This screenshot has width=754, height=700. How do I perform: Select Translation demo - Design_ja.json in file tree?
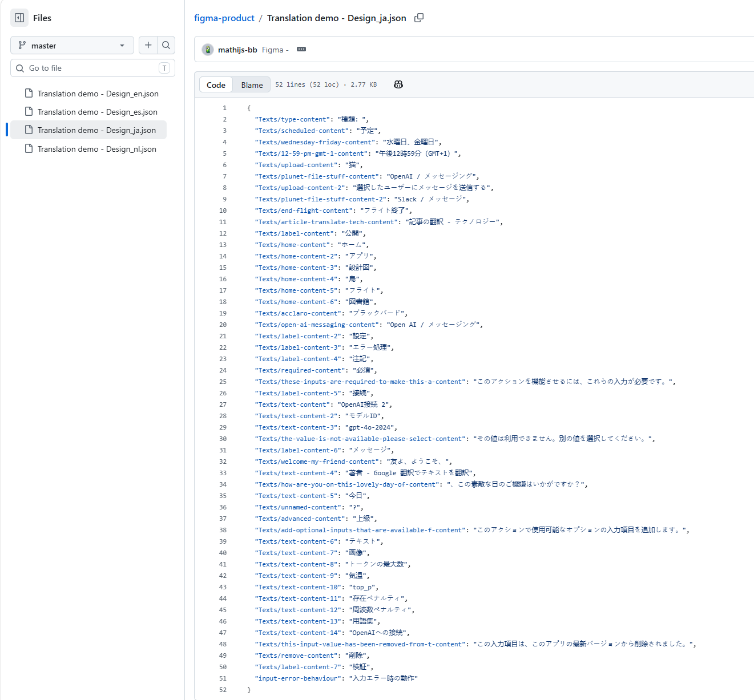88,130
